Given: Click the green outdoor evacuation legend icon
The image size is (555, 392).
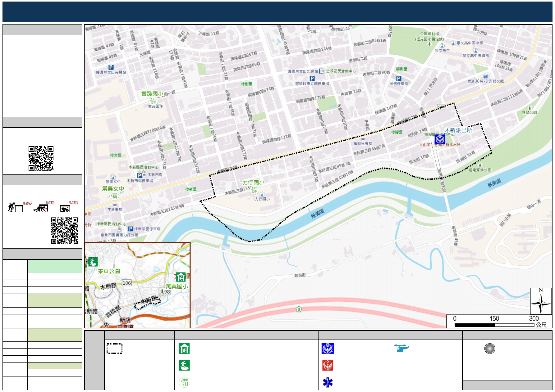Looking at the screenshot, I should (184, 365).
